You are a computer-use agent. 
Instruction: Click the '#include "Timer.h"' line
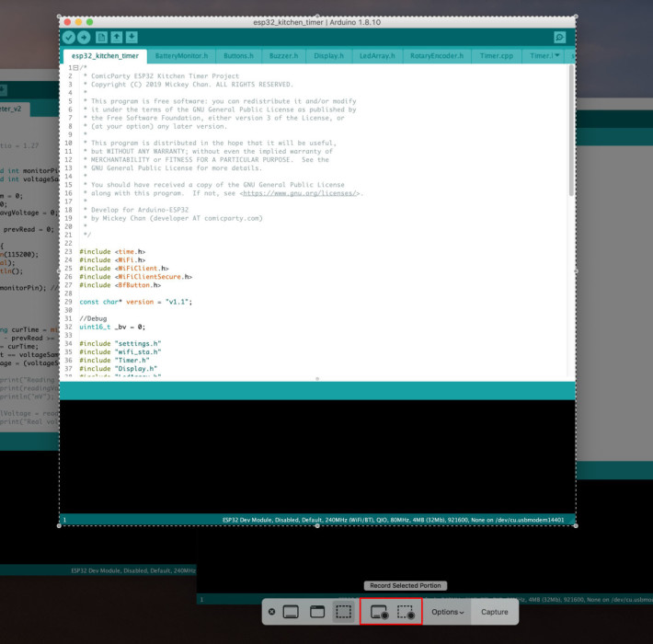[x=114, y=361]
